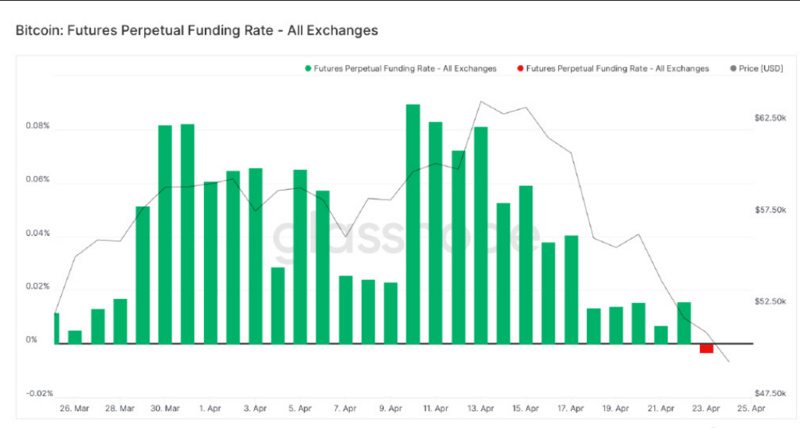This screenshot has width=800, height=428.
Task: Select the 26. Mar date on x-axis
Action: [x=76, y=409]
